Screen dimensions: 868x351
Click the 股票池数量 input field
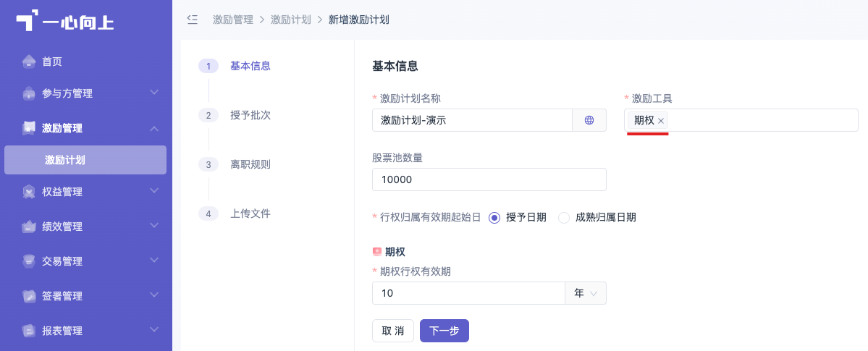click(489, 179)
